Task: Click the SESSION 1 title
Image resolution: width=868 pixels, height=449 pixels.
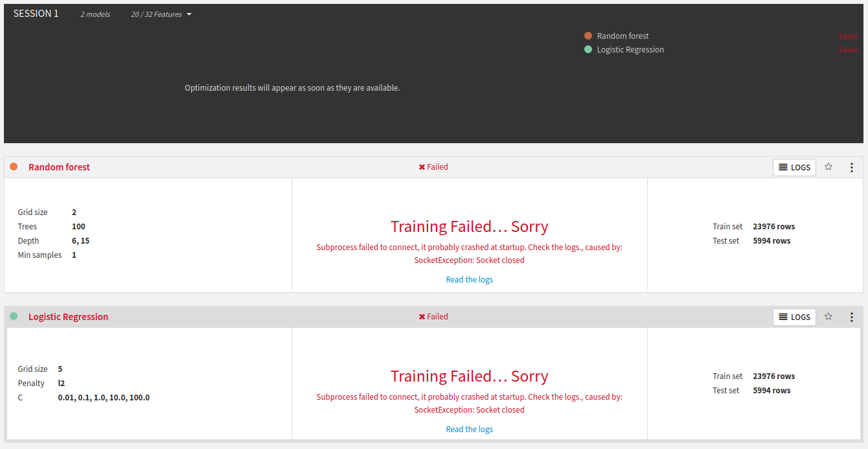Action: pyautogui.click(x=36, y=14)
